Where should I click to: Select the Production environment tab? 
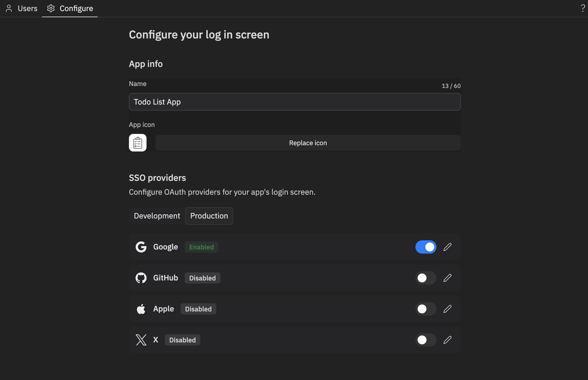tap(209, 216)
